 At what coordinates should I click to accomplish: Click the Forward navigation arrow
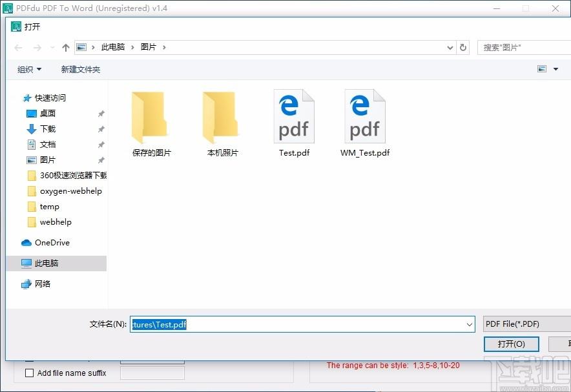pos(37,48)
